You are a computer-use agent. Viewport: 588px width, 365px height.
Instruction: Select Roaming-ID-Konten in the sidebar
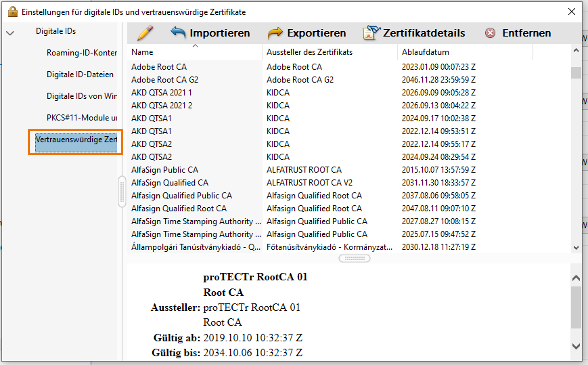click(81, 53)
